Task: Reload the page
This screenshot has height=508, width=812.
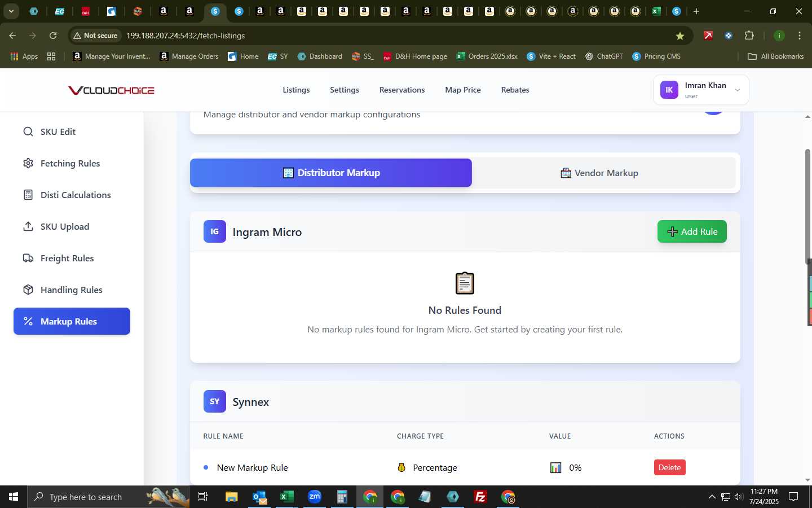Action: (53, 36)
